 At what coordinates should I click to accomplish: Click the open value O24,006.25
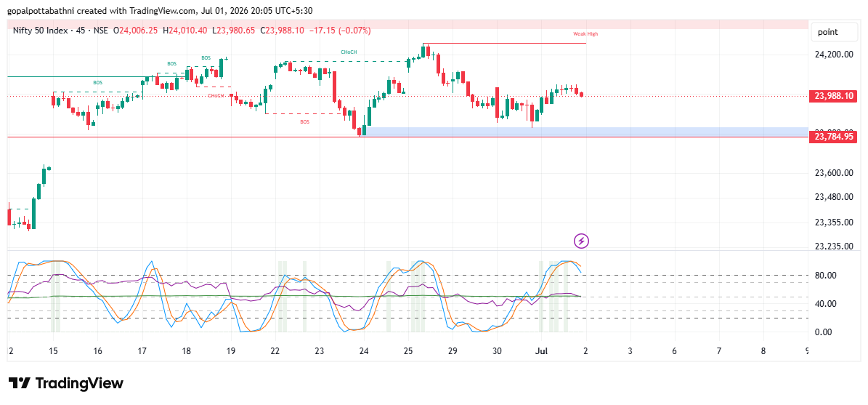click(x=137, y=31)
